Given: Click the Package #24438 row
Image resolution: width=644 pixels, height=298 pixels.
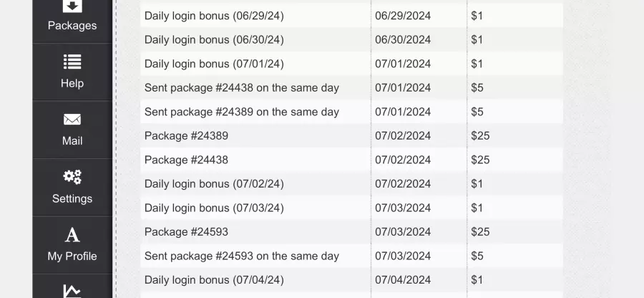Looking at the screenshot, I should click(x=351, y=160).
